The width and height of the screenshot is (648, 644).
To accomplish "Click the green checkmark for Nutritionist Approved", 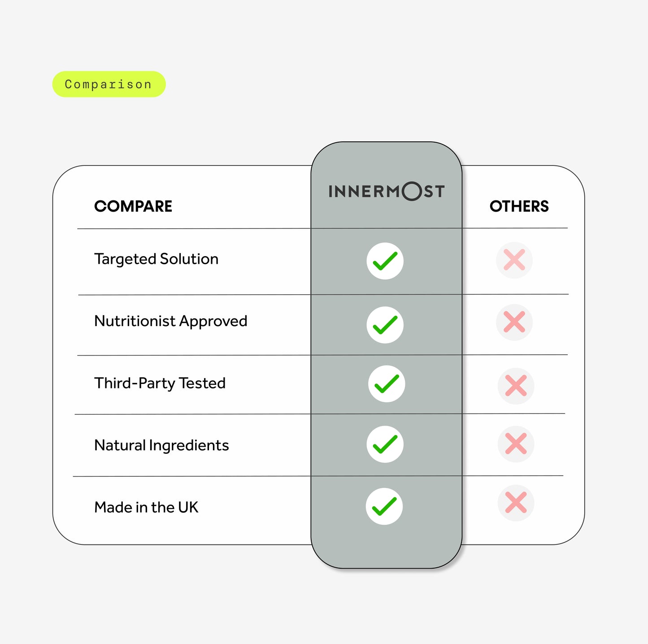I will pos(385,325).
